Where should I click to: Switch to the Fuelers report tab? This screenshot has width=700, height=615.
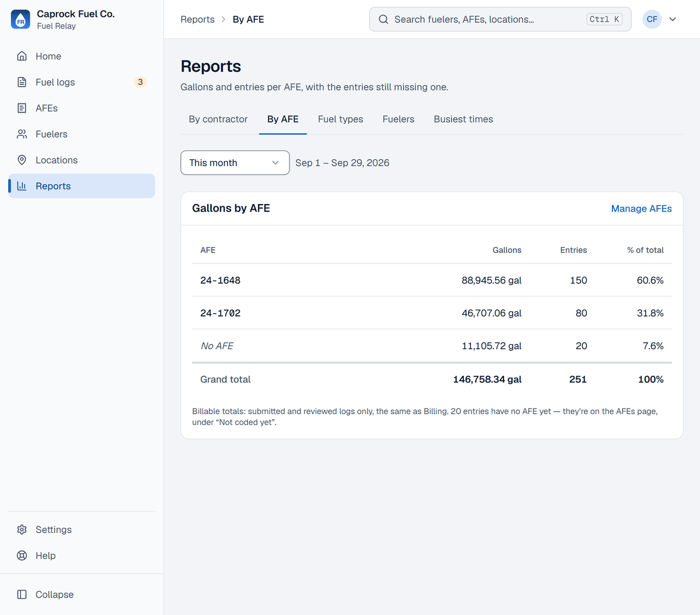398,119
